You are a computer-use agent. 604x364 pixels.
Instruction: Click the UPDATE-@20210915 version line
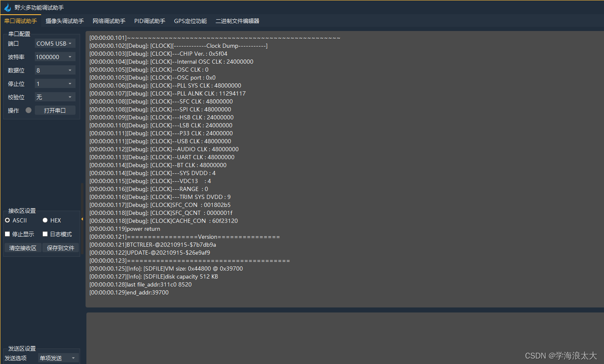pyautogui.click(x=150, y=253)
